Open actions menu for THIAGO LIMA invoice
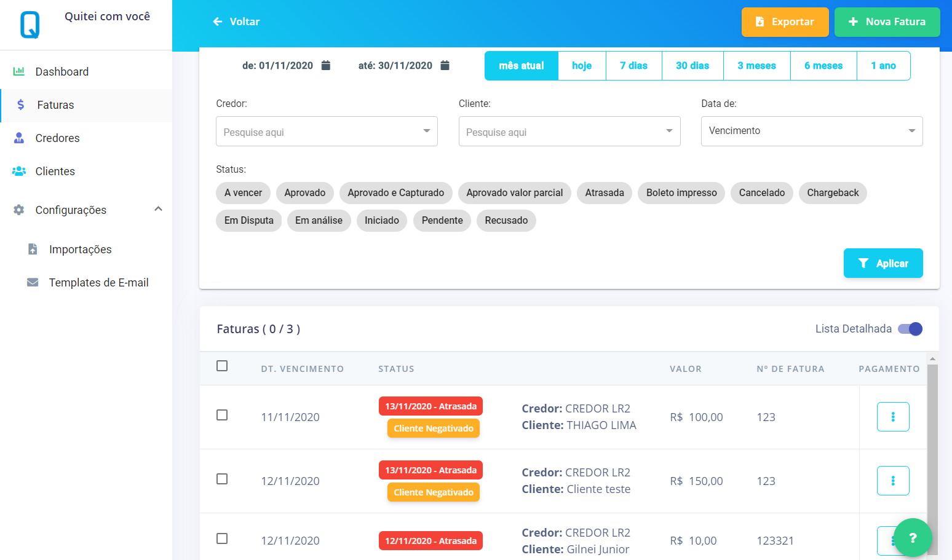Screen dimensions: 952x560 coord(893,417)
